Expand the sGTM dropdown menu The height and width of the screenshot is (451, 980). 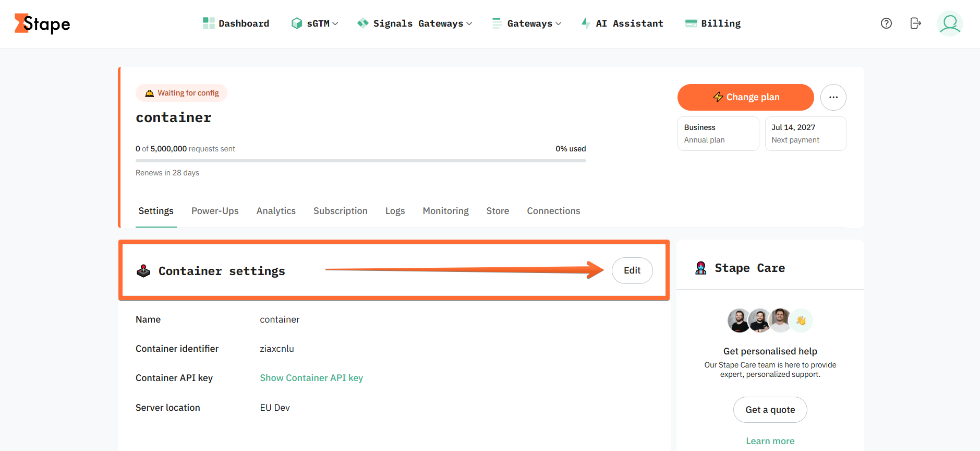(x=315, y=23)
